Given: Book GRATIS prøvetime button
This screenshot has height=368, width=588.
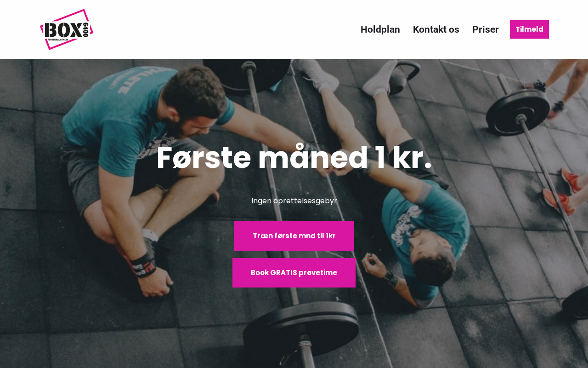Looking at the screenshot, I should 294,273.
